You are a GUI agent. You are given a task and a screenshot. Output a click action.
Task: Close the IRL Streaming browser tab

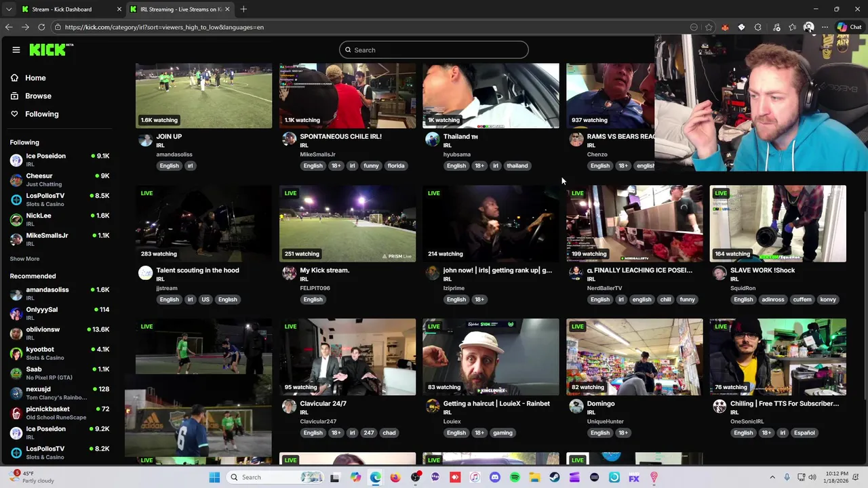tap(227, 9)
